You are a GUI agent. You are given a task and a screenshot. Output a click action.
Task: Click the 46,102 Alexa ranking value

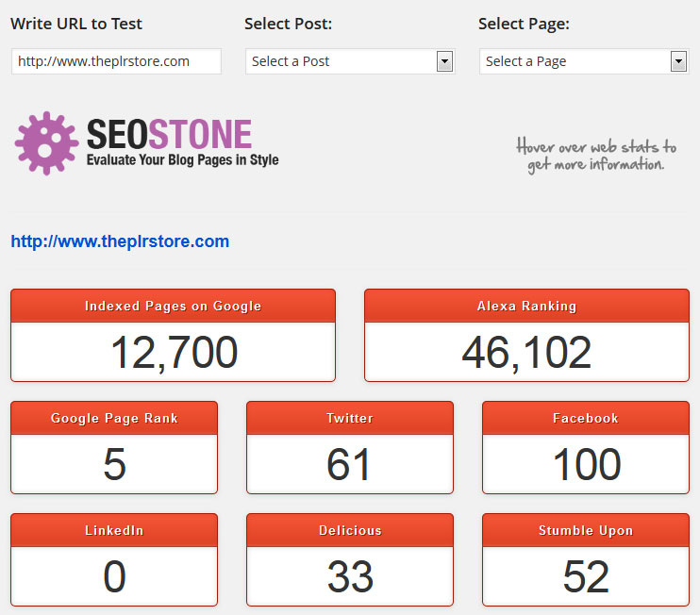coord(526,353)
